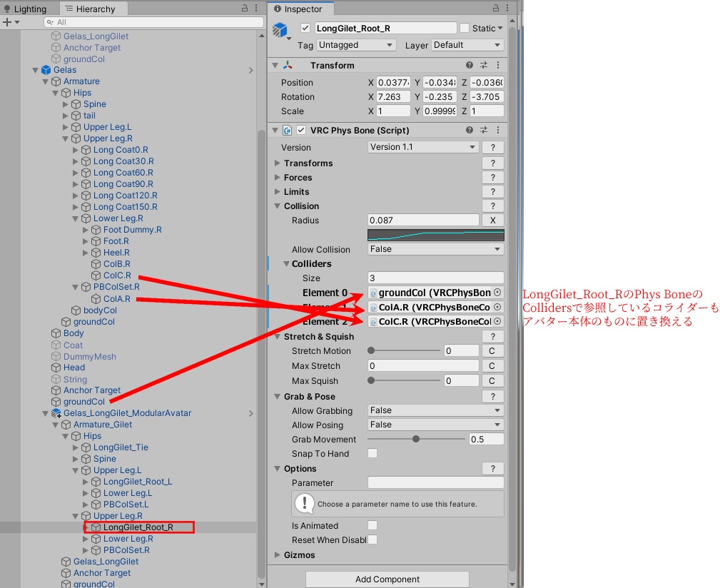Open prefab arrow next to Gelas_LongGilet_ModularAvatar
The image size is (720, 588).
(x=250, y=414)
